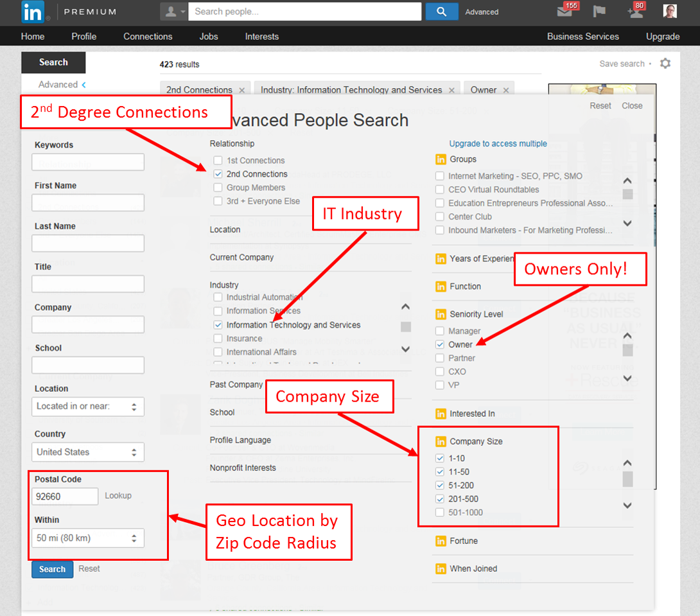The image size is (700, 616).
Task: Open the notifications flag icon
Action: pos(599,12)
